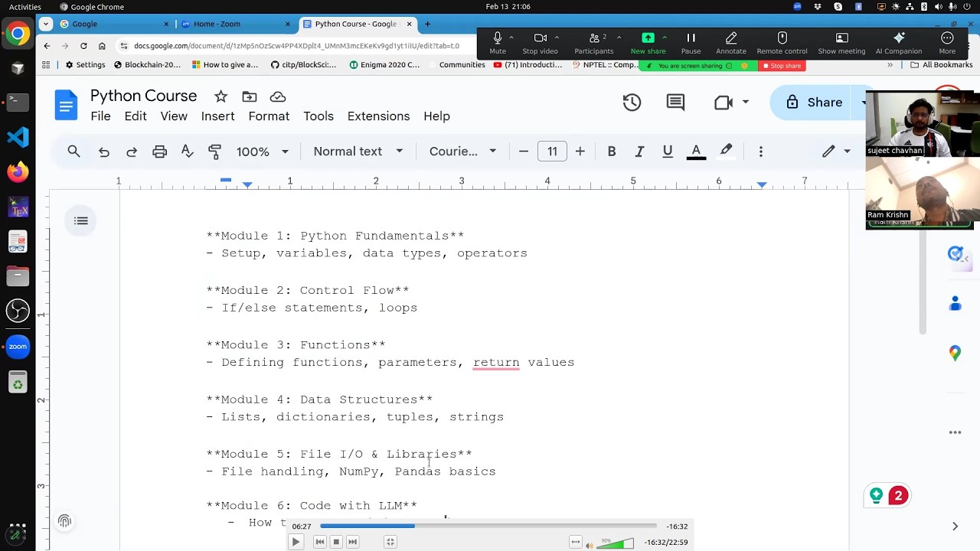Open Firefox from the Ubuntu dock
Viewport: 980px width, 551px height.
tap(18, 172)
